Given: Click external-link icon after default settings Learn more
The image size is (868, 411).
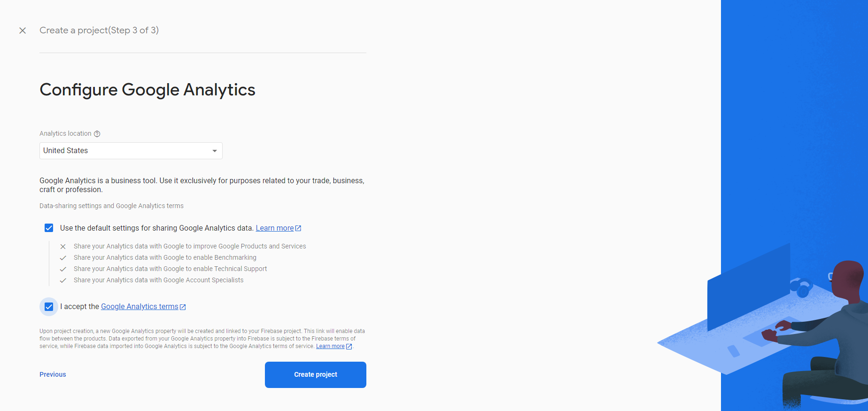Looking at the screenshot, I should coord(298,228).
